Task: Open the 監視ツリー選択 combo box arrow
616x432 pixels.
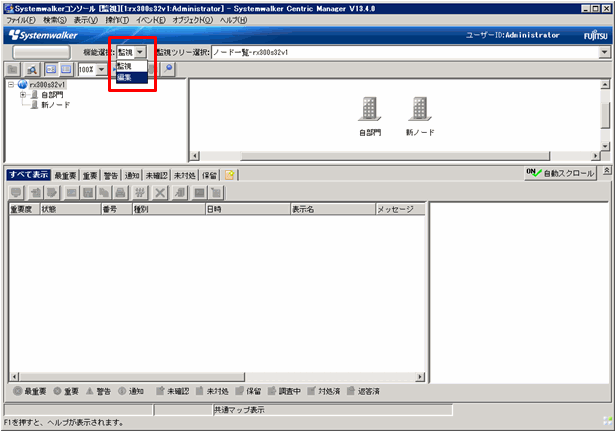Action: tap(604, 52)
